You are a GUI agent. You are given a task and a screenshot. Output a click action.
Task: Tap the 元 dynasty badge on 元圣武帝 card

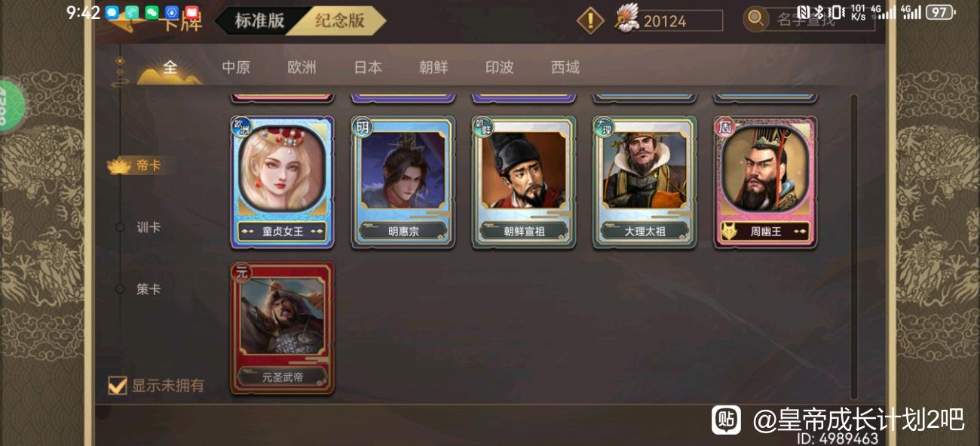(x=241, y=272)
